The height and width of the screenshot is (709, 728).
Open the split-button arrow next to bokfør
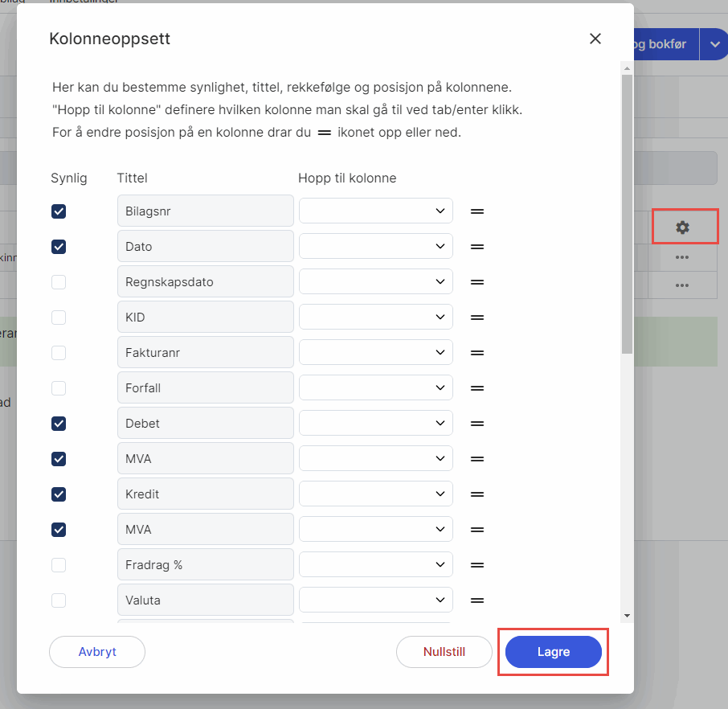point(714,44)
